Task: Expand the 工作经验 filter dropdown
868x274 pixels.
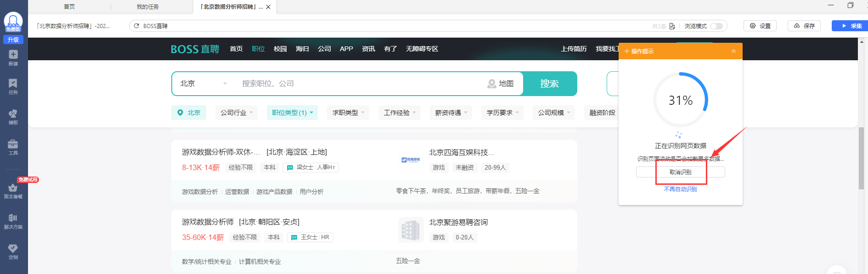Action: pyautogui.click(x=400, y=113)
